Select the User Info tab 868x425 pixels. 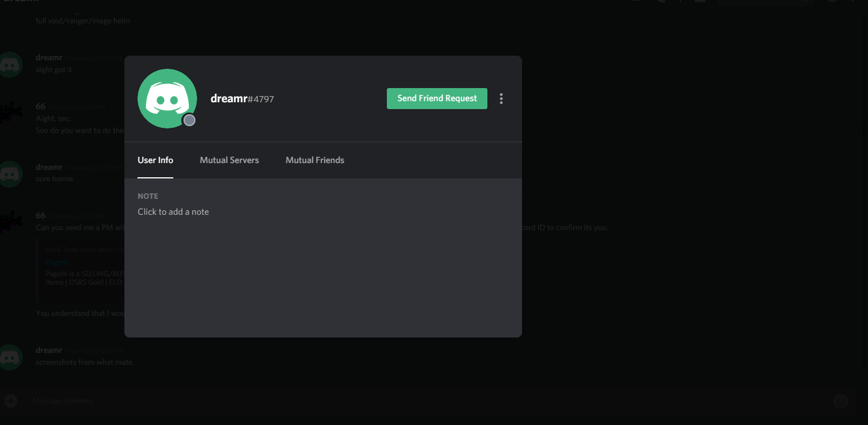point(155,160)
